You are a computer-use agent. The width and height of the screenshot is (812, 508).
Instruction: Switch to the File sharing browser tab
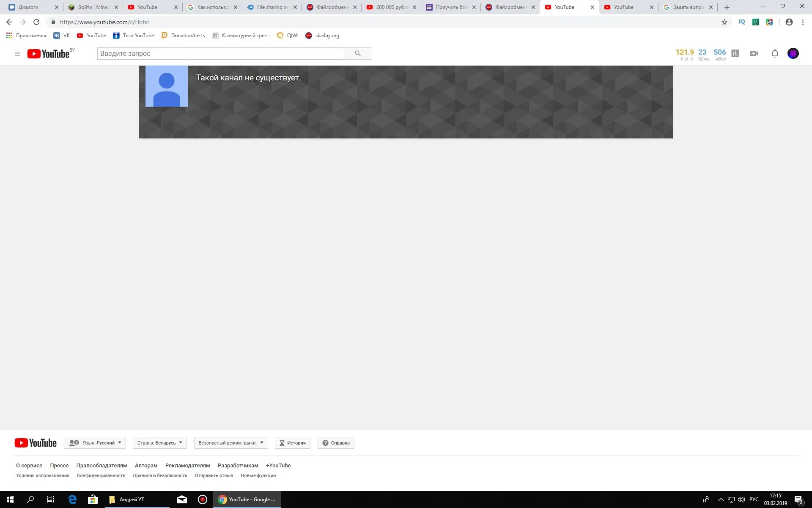coord(272,7)
